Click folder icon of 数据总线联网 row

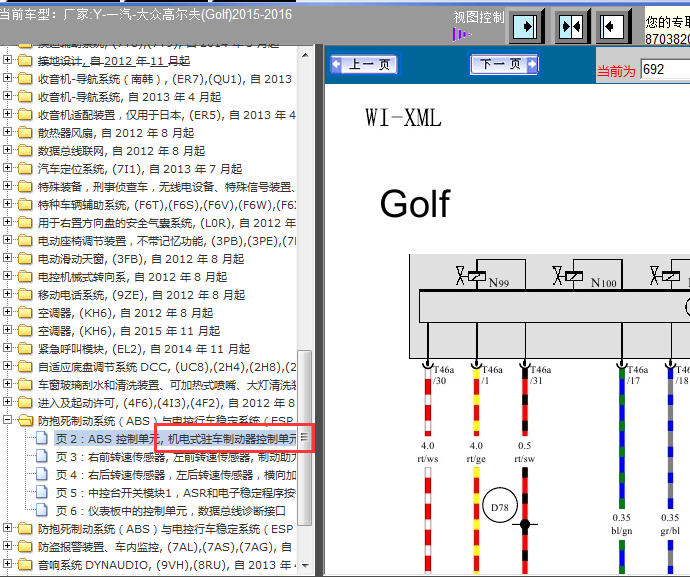tap(25, 151)
